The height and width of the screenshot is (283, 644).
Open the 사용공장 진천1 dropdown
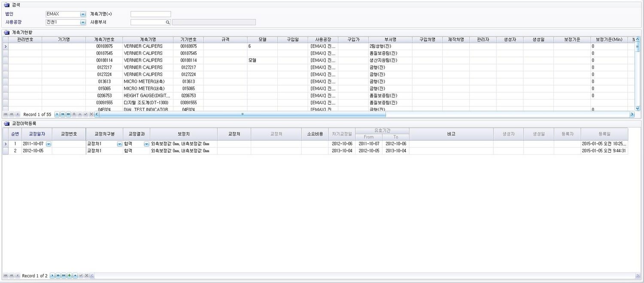pos(83,22)
